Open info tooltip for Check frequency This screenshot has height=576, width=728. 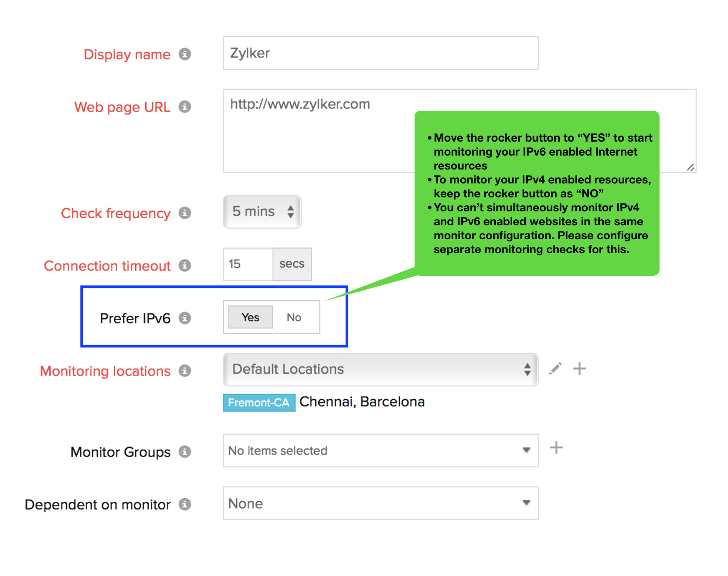185,213
